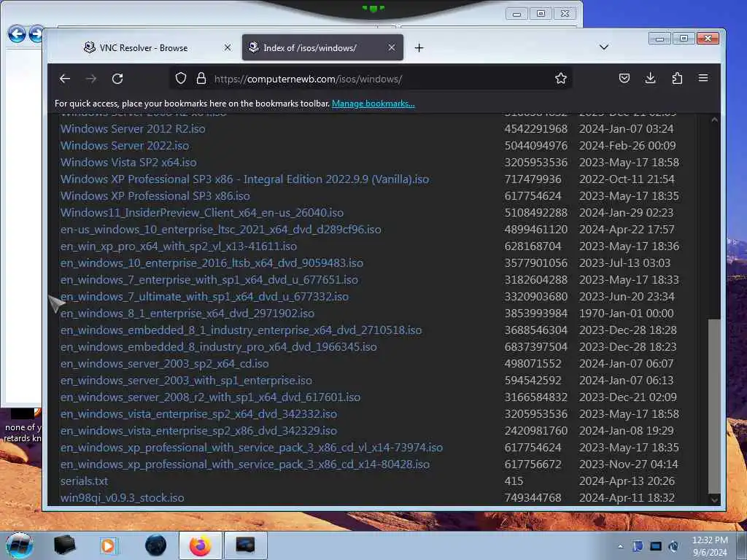Open xp professional sp3 vl x14-73974 iso
Image resolution: width=747 pixels, height=560 pixels.
point(252,448)
